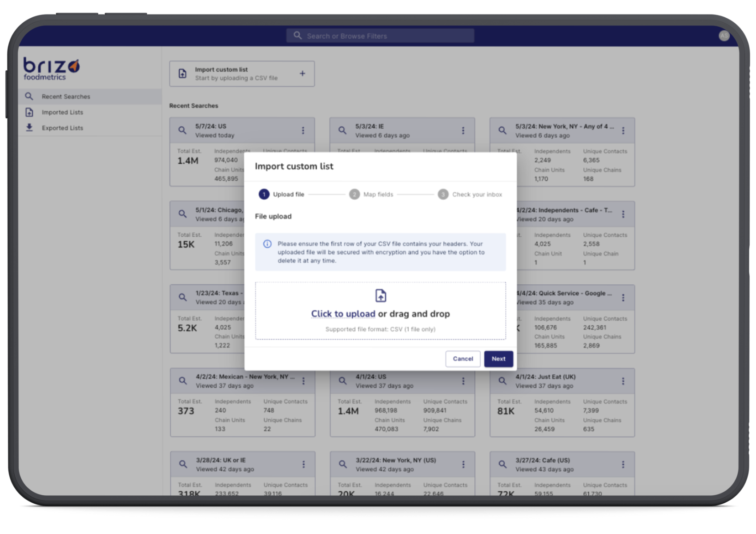The image size is (756, 534).
Task: Click the Click to upload link
Action: (342, 314)
